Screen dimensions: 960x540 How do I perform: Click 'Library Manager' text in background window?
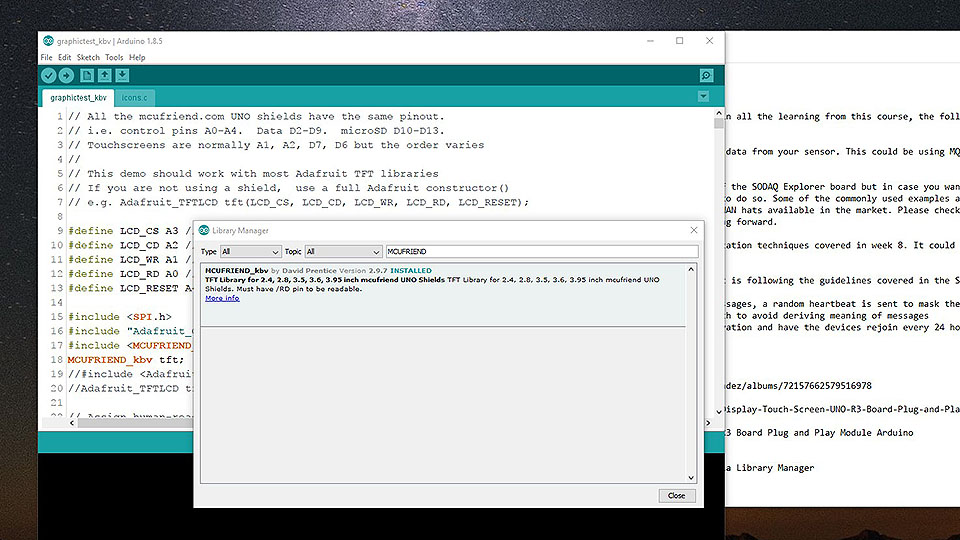click(x=775, y=468)
